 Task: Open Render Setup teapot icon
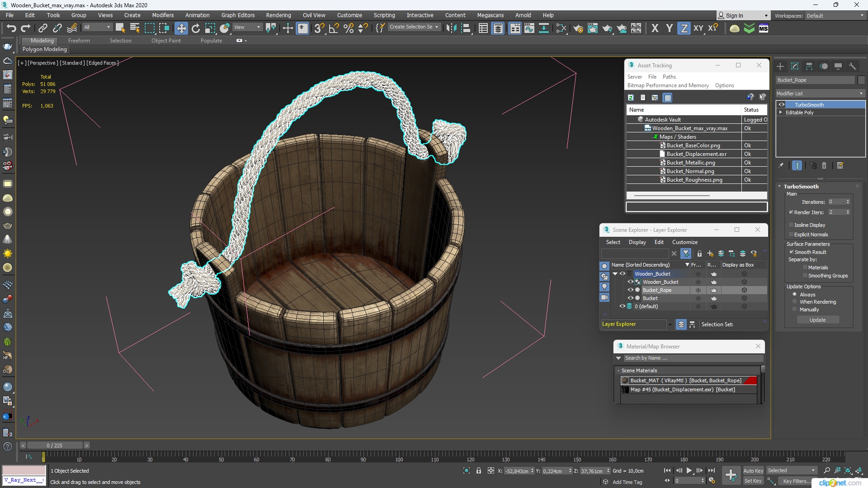pyautogui.click(x=578, y=28)
